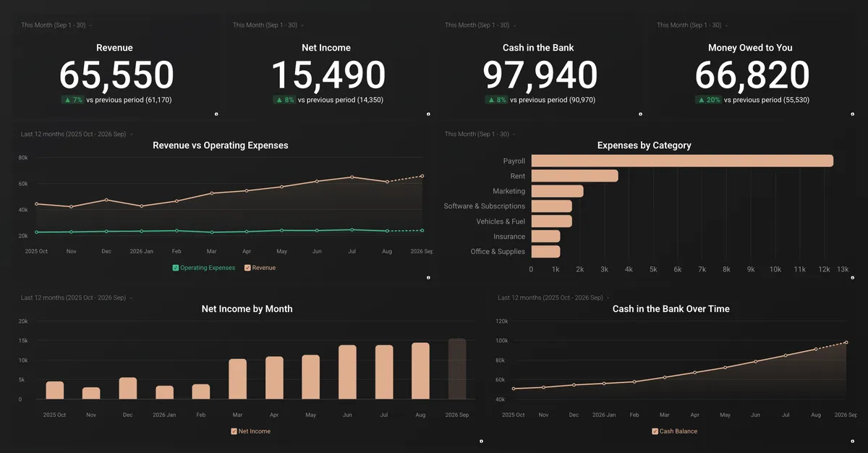Screen dimensions: 868x453
Task: Click the Office & Supplies expense bar
Action: (546, 252)
